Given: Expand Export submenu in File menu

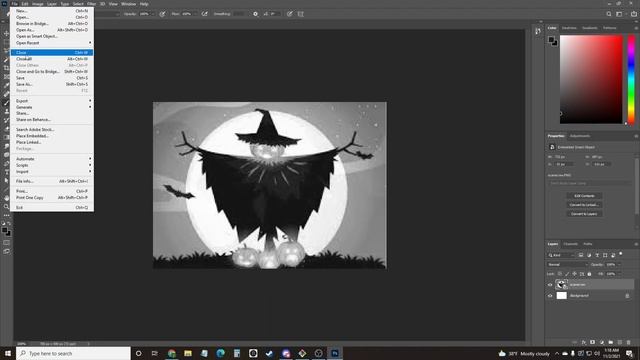Looking at the screenshot, I should coord(52,101).
